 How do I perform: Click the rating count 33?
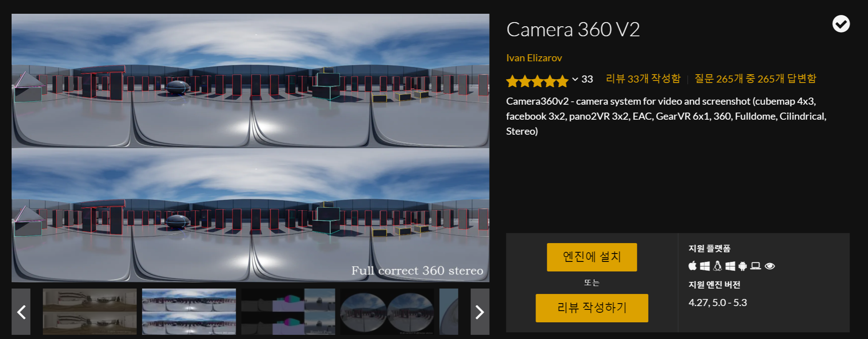pyautogui.click(x=587, y=79)
